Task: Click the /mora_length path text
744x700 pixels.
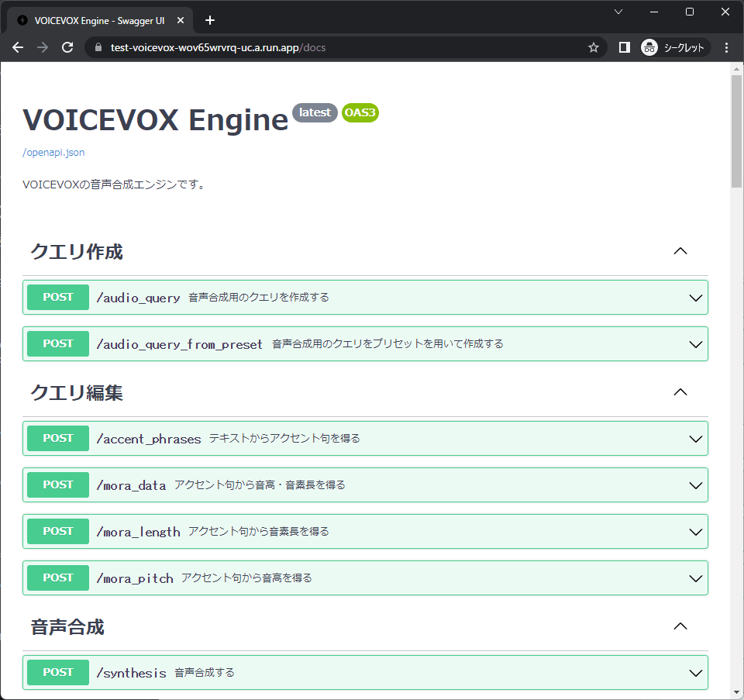Action: pos(138,532)
